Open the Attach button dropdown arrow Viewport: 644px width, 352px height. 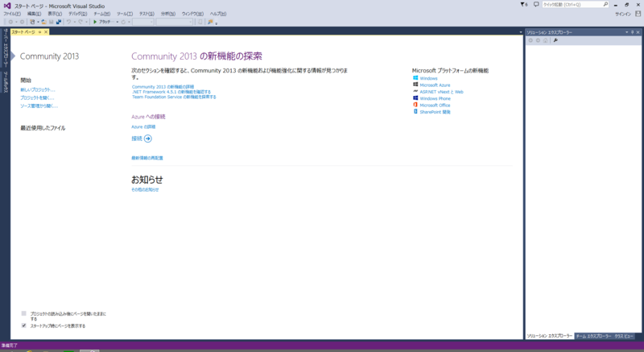tap(117, 22)
